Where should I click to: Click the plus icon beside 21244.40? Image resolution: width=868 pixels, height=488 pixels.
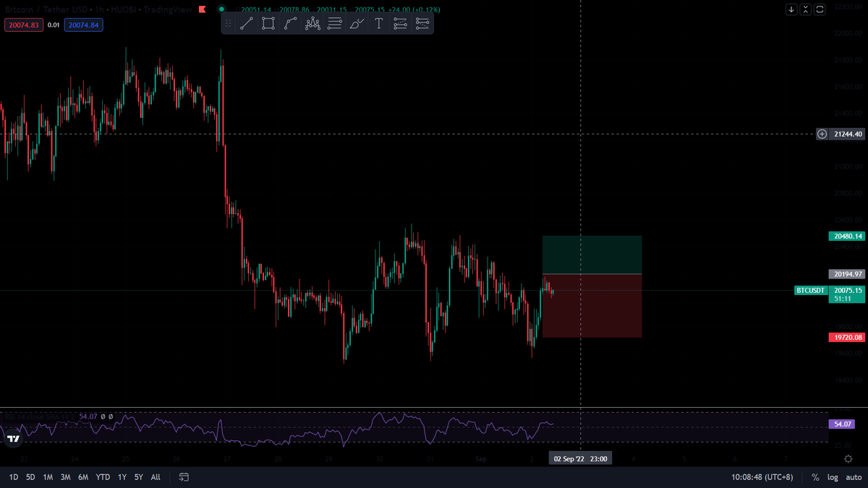tap(822, 134)
